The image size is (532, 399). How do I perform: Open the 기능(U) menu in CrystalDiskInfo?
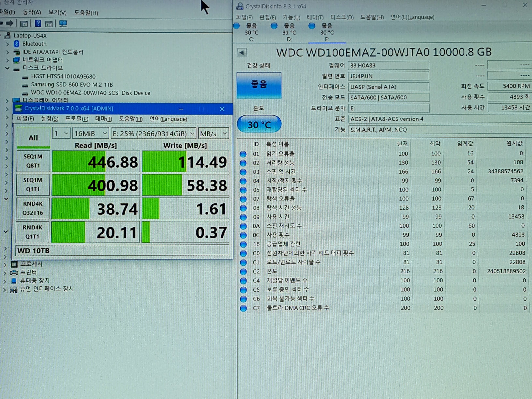click(x=291, y=17)
